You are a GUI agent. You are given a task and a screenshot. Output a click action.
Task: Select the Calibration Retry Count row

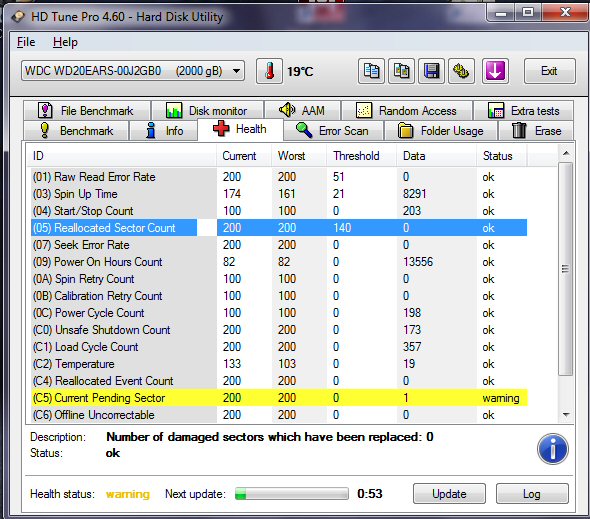click(279, 295)
